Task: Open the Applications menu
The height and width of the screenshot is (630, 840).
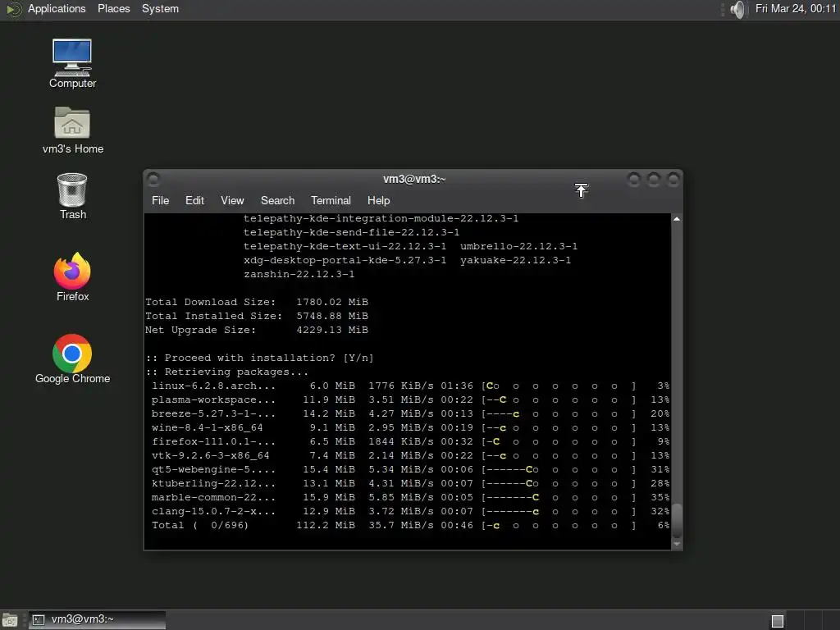Action: 57,8
